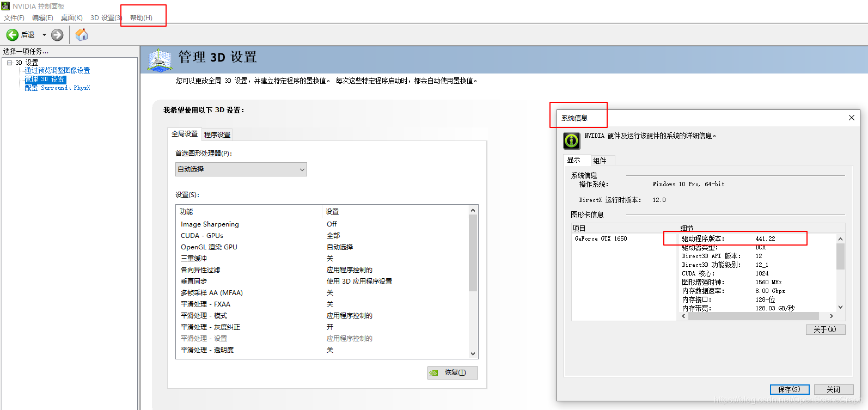Select the 平滑处理 - 灰度纠正 row
This screenshot has height=410, width=868.
point(322,327)
